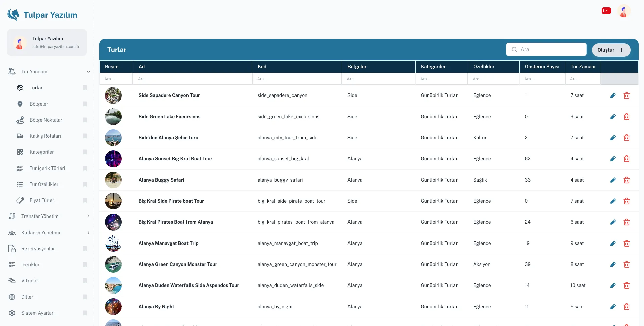The height and width of the screenshot is (326, 644).
Task: Sort by Gösterim Sayısı column header
Action: [542, 67]
